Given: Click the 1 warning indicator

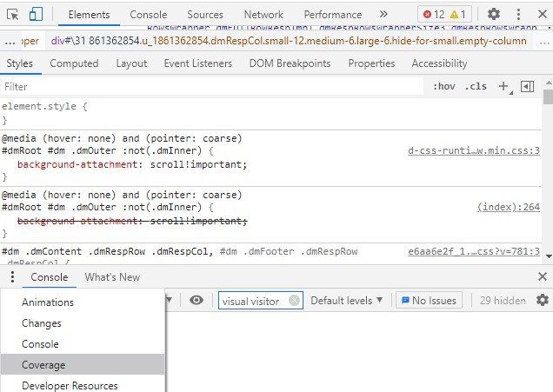Looking at the screenshot, I should [457, 15].
